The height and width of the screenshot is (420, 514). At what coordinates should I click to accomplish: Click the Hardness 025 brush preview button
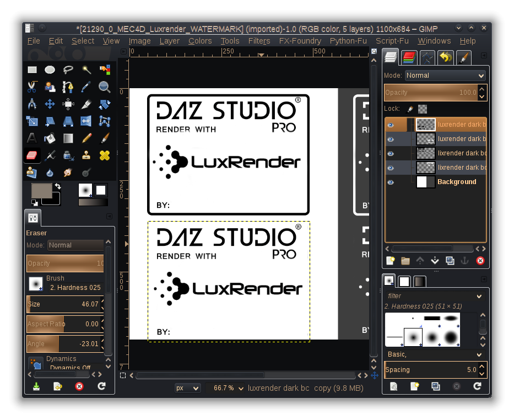pyautogui.click(x=36, y=284)
